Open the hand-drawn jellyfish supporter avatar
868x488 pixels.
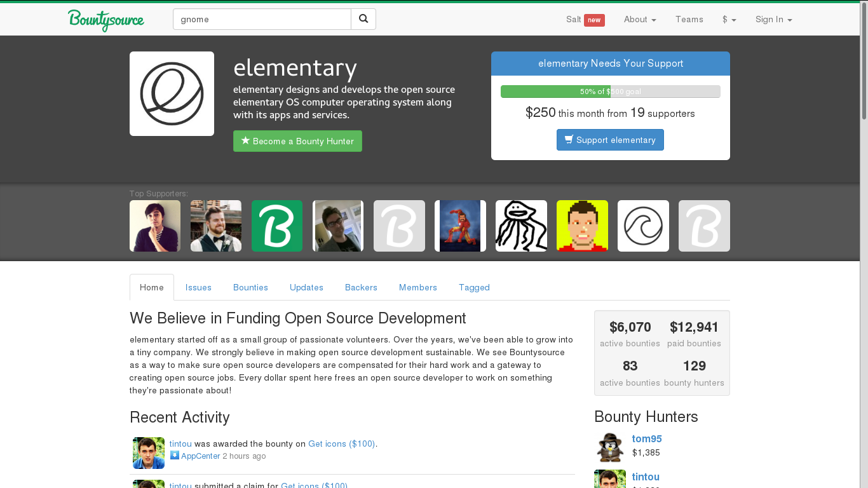click(521, 226)
